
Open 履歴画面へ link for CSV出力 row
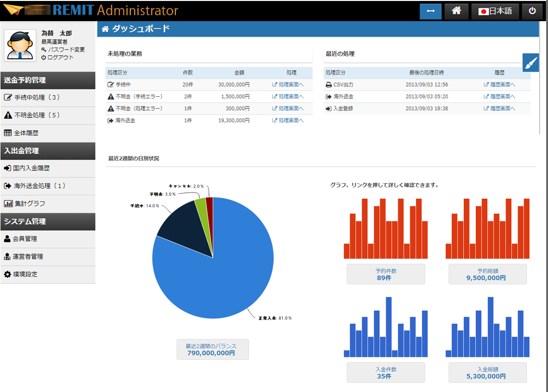(x=499, y=85)
